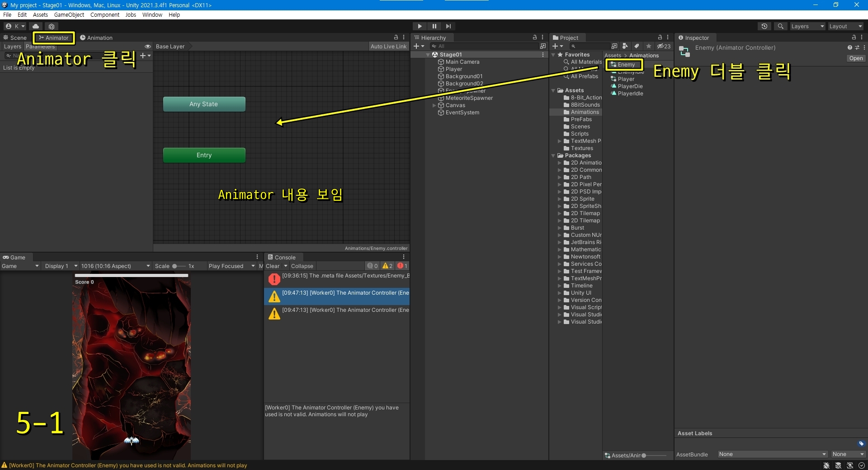Open the Layout dropdown

point(845,26)
